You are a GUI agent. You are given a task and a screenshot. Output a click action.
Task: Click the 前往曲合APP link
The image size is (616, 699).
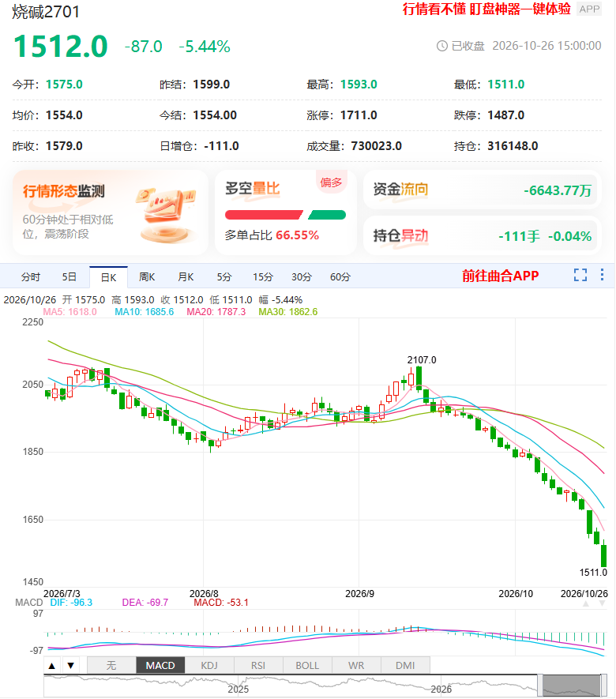point(501,276)
